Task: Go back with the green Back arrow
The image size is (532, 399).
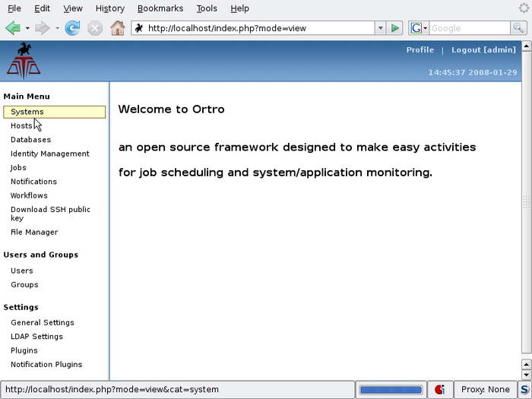Action: [x=13, y=28]
